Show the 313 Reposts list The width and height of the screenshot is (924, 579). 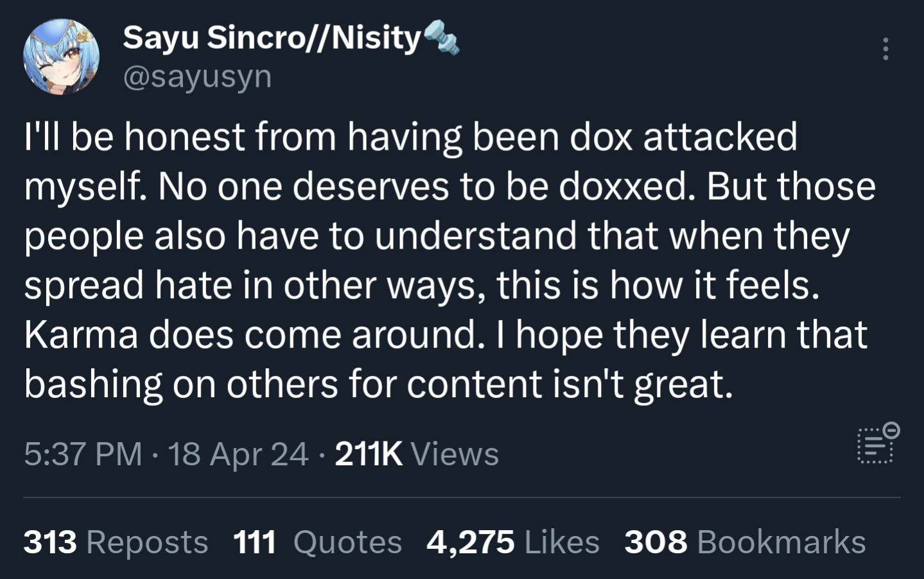pos(116,542)
